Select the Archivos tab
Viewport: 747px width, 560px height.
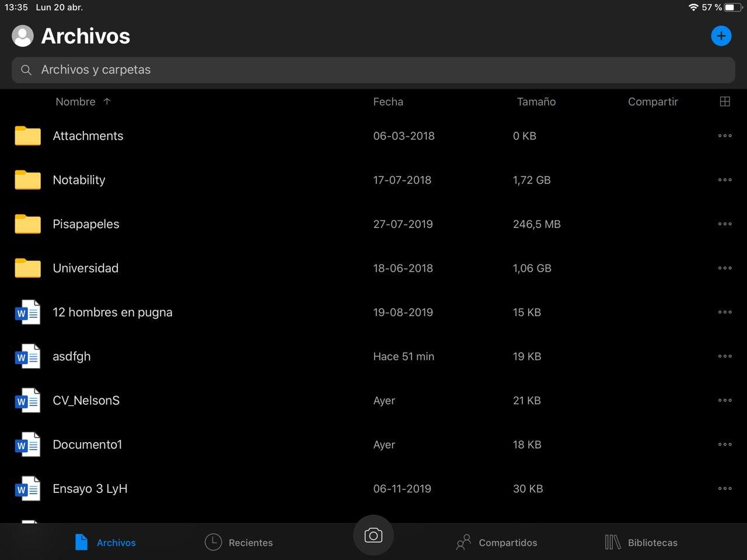pos(106,542)
